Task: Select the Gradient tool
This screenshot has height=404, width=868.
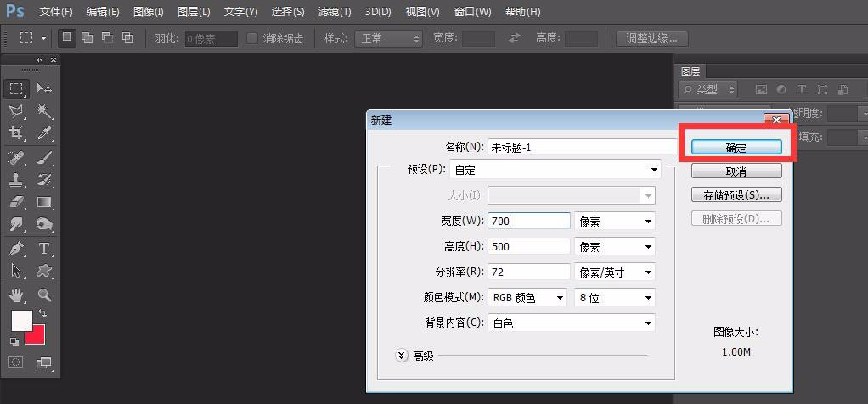Action: pyautogui.click(x=43, y=202)
